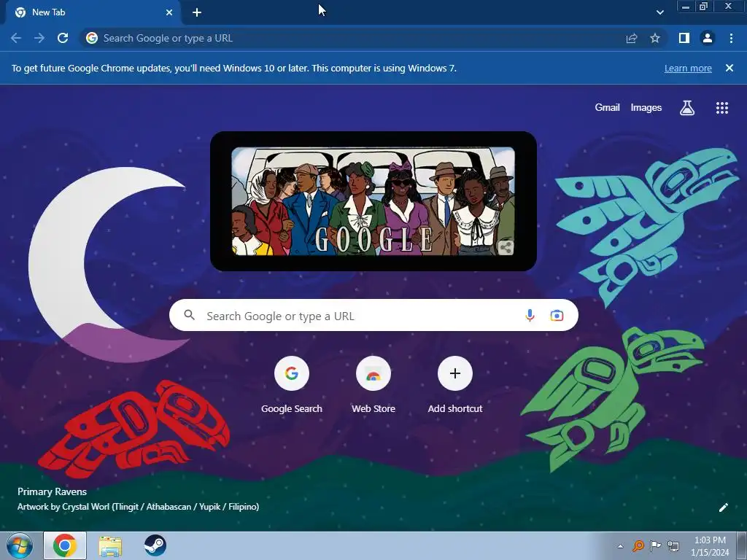This screenshot has height=560, width=747.
Task: Click the Google icon in address bar
Action: (x=92, y=38)
